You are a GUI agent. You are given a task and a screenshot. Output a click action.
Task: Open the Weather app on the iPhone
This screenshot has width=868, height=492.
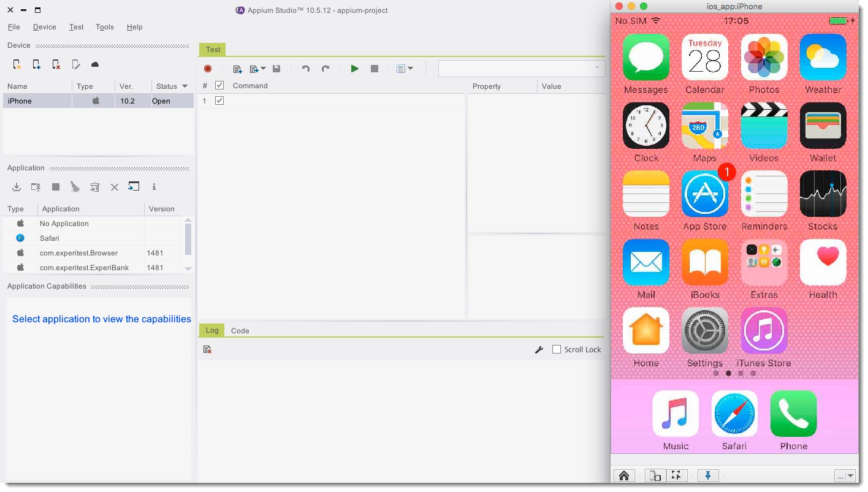823,58
